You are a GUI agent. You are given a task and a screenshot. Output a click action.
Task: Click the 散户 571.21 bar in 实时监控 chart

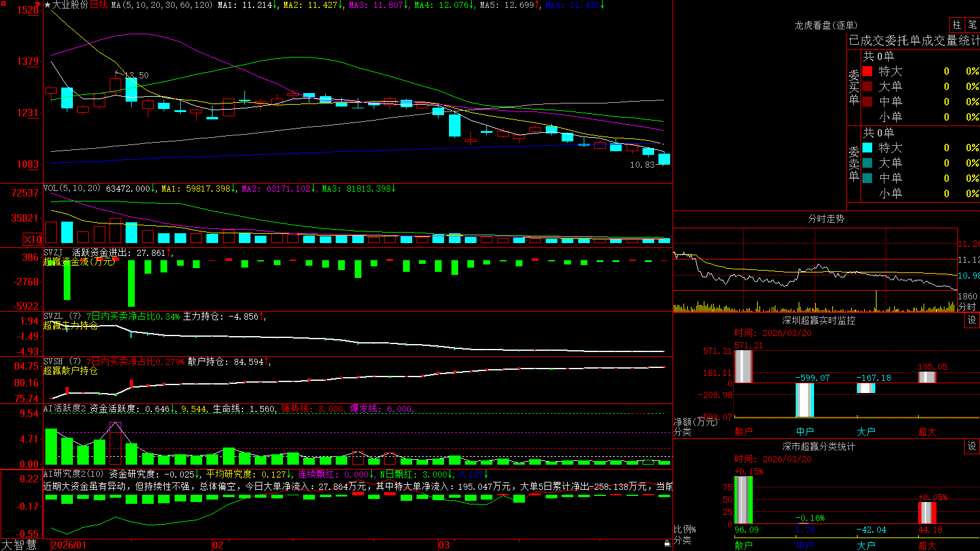744,366
